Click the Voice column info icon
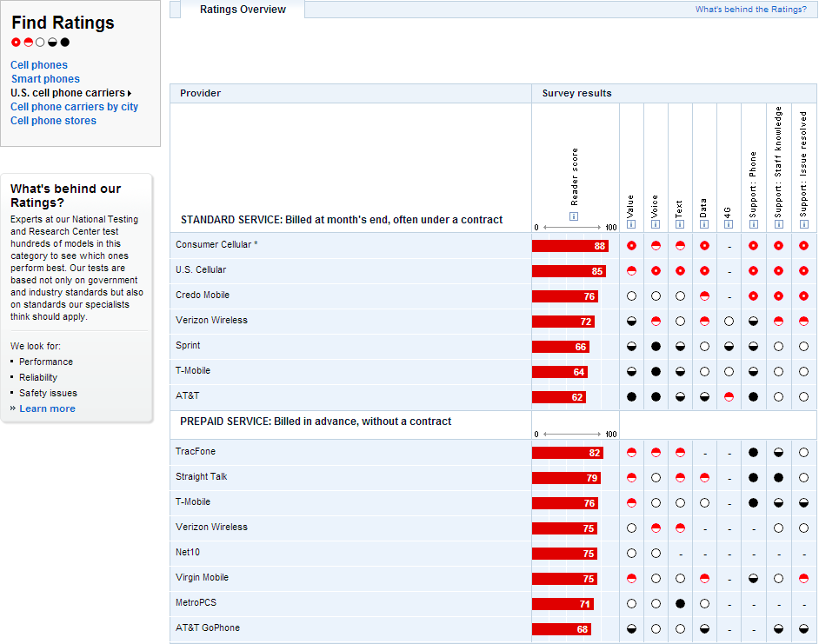 [656, 224]
